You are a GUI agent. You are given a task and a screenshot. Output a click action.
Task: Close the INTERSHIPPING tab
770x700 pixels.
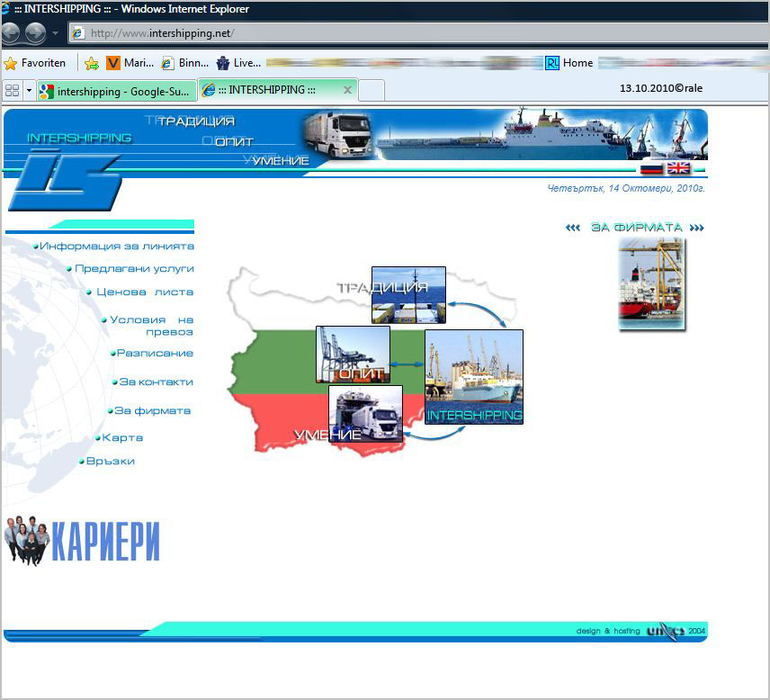347,90
